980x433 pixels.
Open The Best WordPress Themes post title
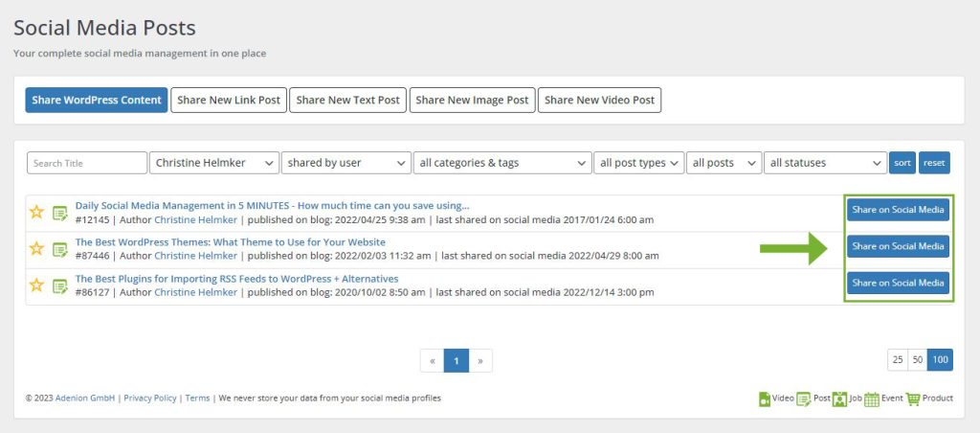pos(230,242)
